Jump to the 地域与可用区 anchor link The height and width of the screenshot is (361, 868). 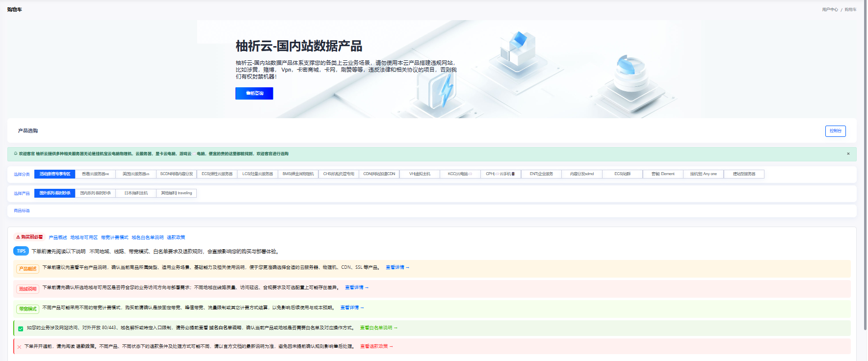point(84,237)
